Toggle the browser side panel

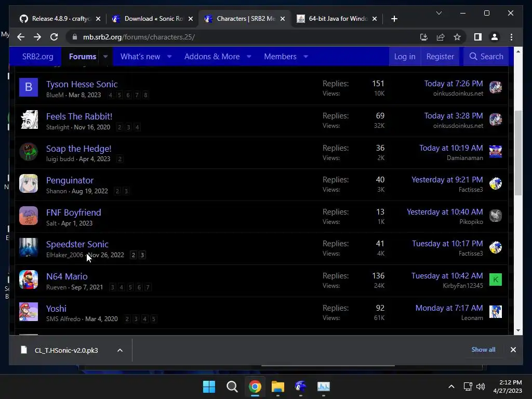[478, 37]
